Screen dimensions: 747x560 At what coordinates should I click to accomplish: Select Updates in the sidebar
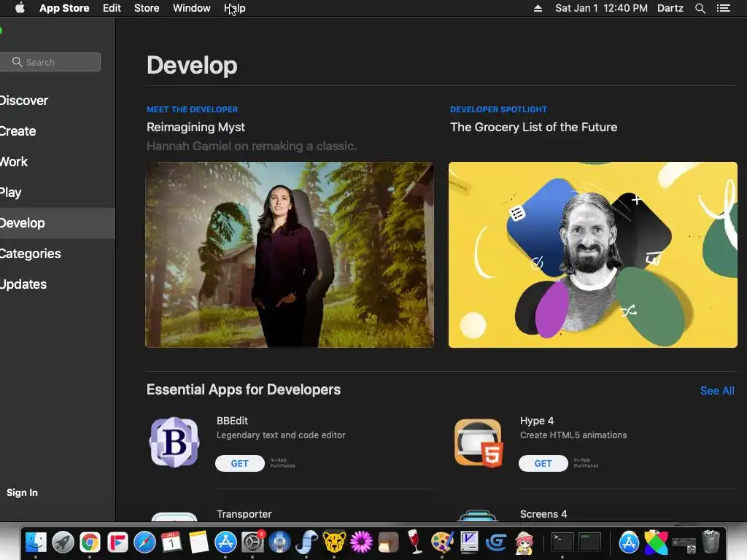point(57,284)
